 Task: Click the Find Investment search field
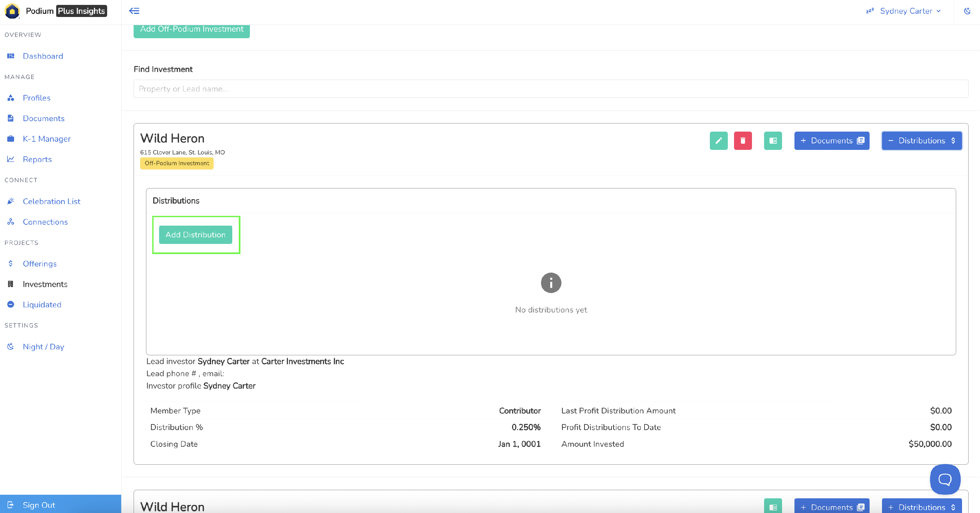[550, 89]
